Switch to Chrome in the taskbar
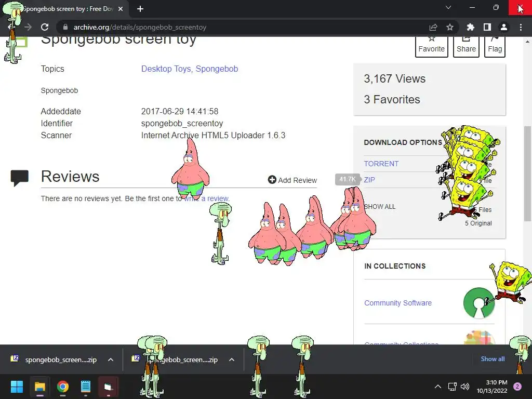This screenshot has width=532, height=399. click(63, 387)
